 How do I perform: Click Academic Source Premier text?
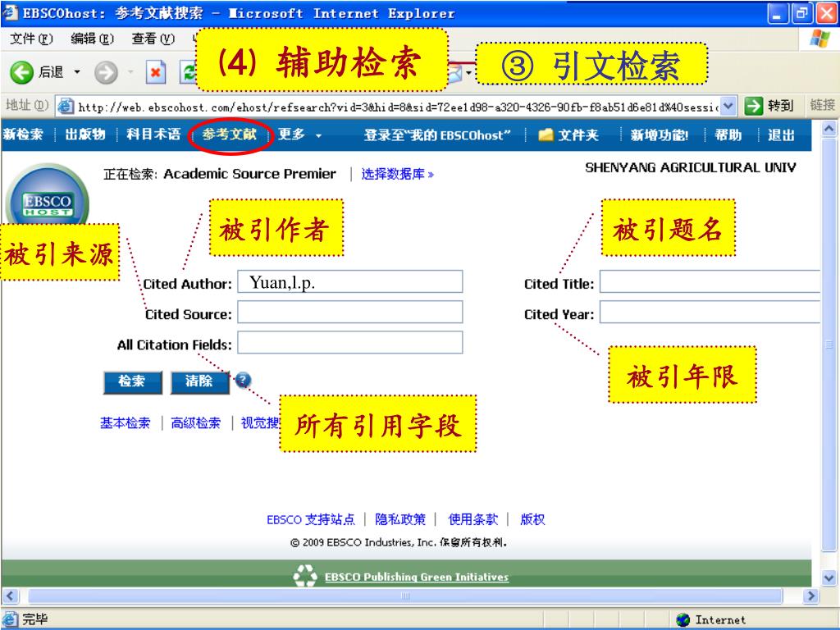(x=249, y=174)
